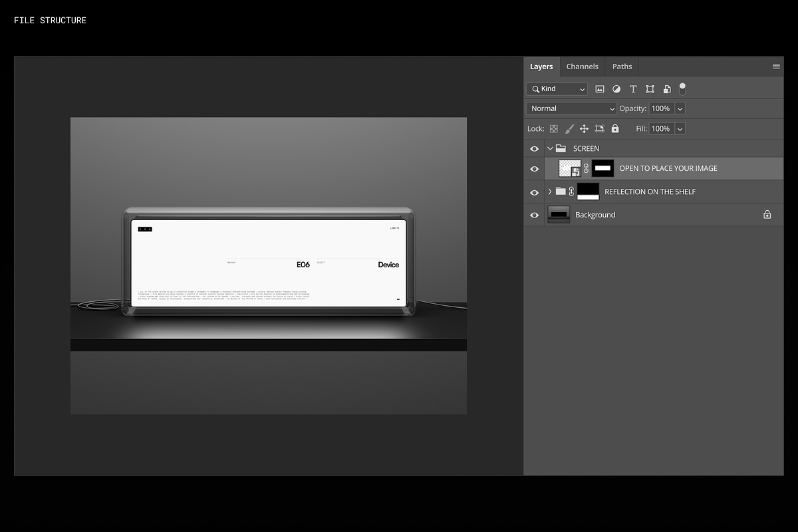Open the Kind filter dropdown
Screen dimensions: 798x532
(557, 89)
